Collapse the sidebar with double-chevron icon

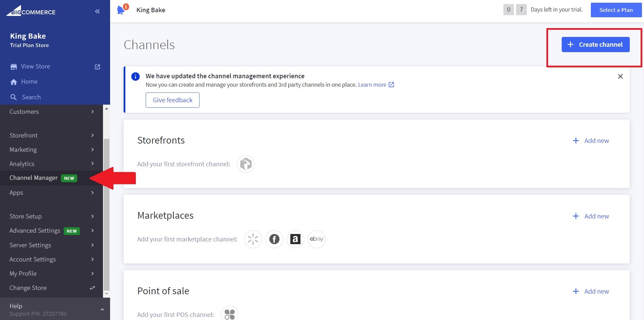click(x=97, y=12)
